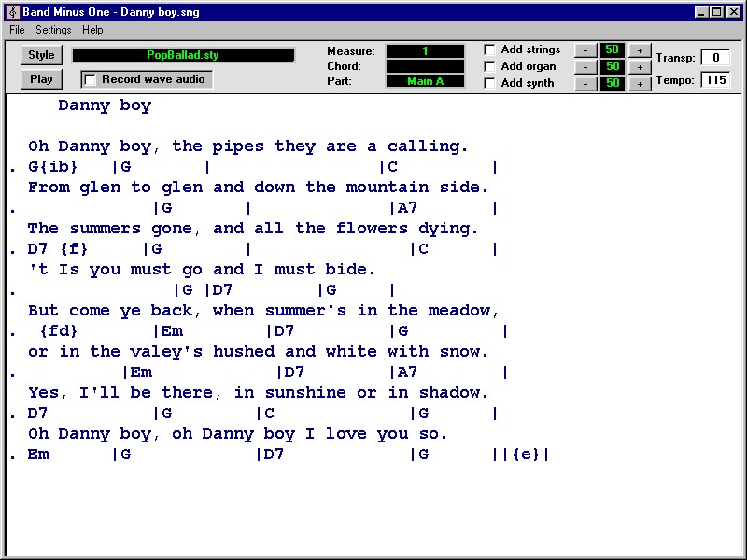
Task: Open the Settings menu
Action: click(x=53, y=30)
